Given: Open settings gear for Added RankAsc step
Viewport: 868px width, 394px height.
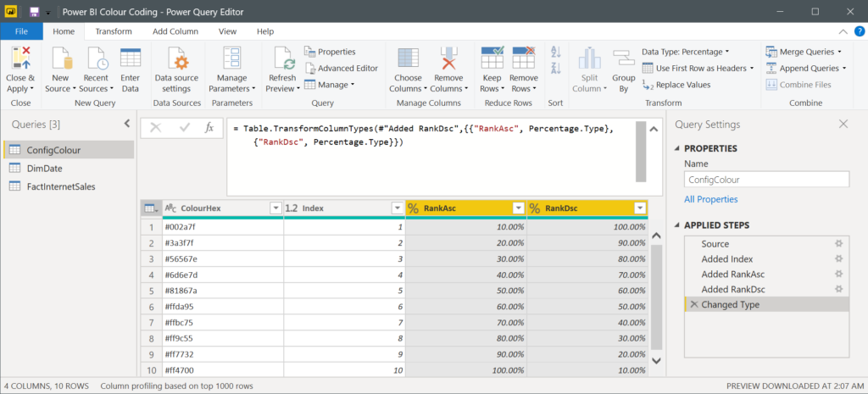Looking at the screenshot, I should point(839,274).
